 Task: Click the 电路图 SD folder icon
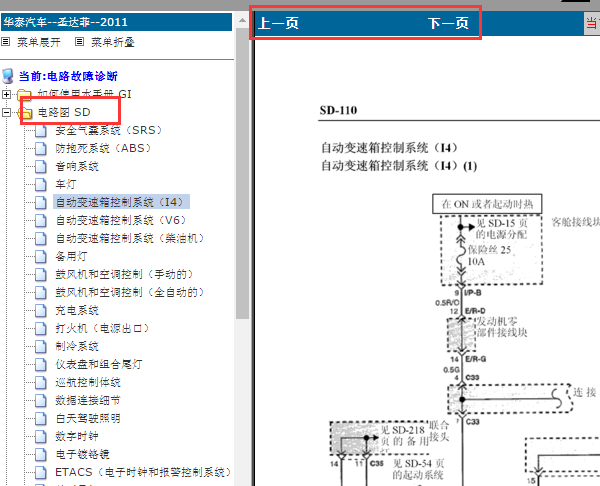(x=24, y=112)
